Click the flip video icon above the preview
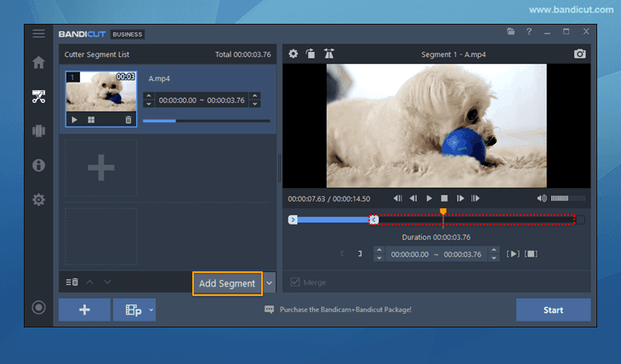The height and width of the screenshot is (364, 621). tap(329, 54)
